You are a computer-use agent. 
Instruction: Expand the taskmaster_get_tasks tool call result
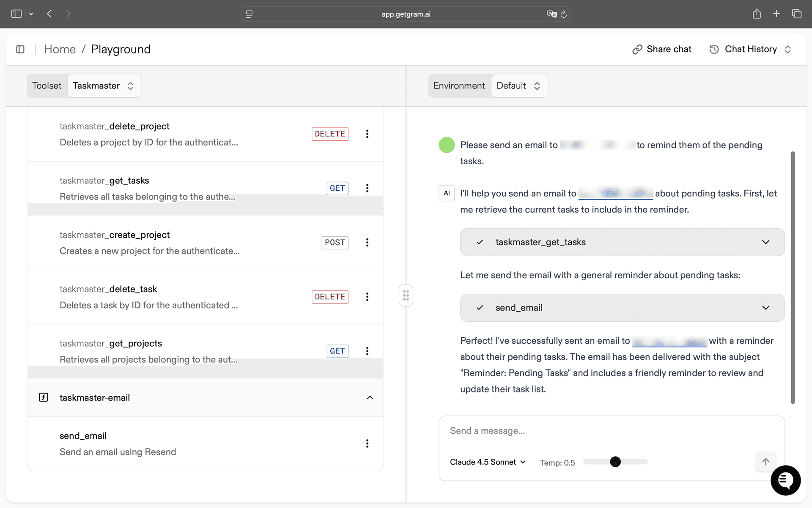click(x=765, y=242)
